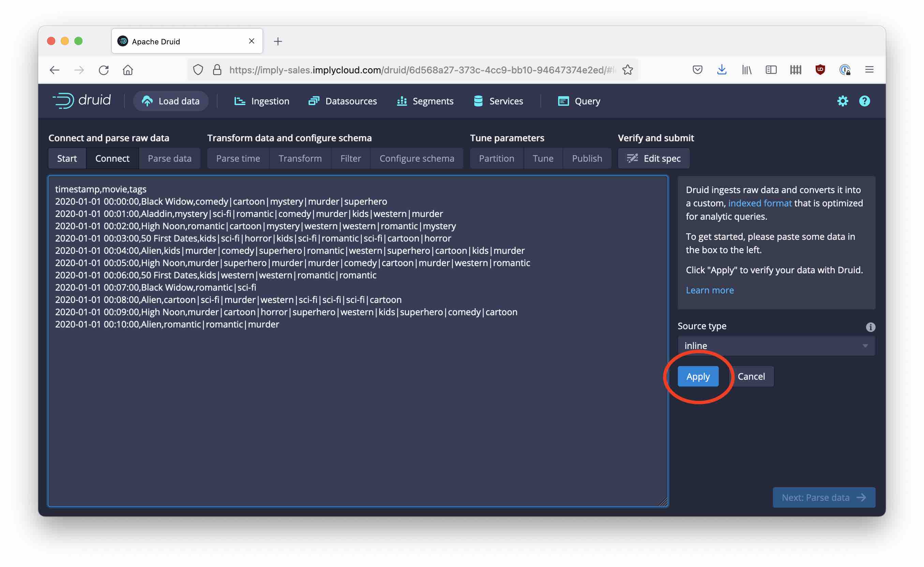The height and width of the screenshot is (567, 924).
Task: Toggle Firefox sidebar view icon
Action: (x=771, y=70)
